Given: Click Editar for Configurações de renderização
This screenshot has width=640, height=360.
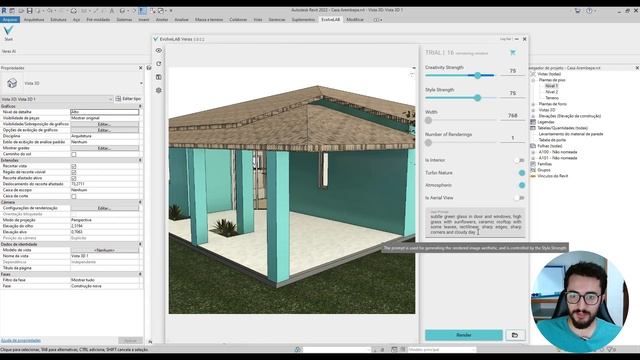Looking at the screenshot, I should (104, 208).
